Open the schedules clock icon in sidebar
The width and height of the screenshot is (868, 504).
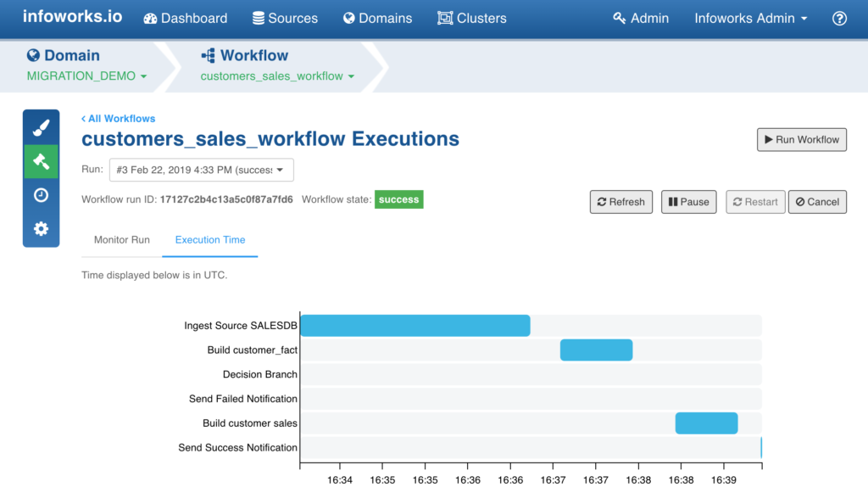coord(41,194)
